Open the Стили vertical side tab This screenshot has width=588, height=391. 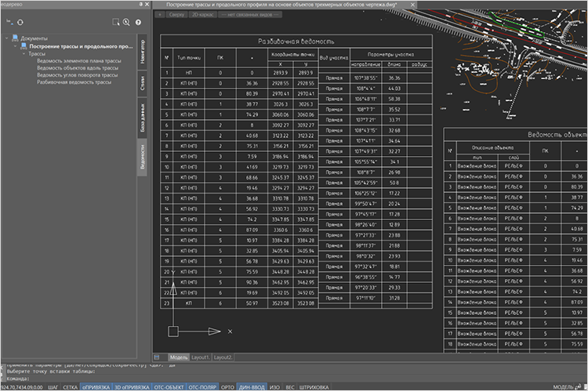(142, 83)
